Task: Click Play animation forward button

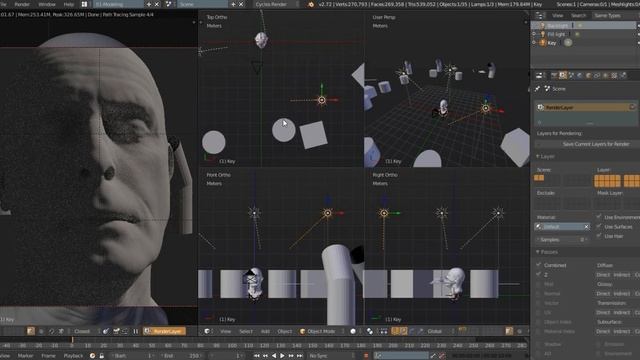Action: [x=282, y=356]
